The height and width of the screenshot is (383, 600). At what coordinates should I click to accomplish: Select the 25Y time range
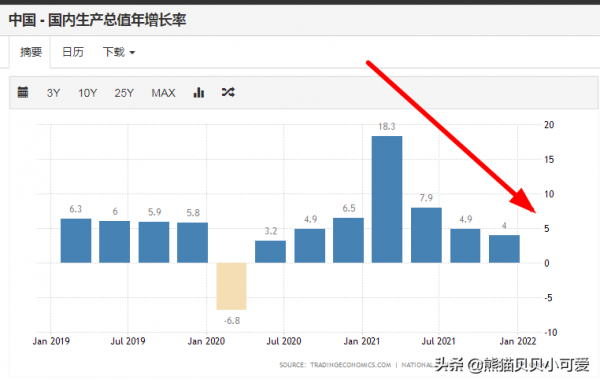click(124, 93)
